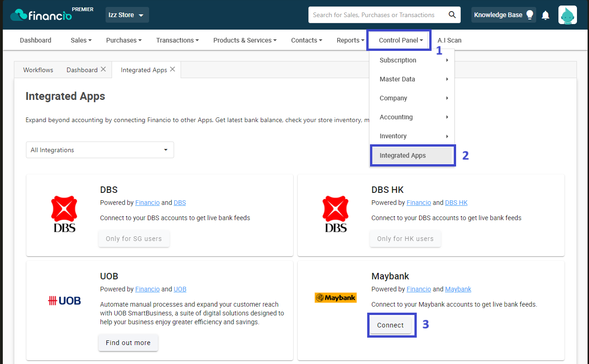
Task: Open the Sales menu
Action: click(81, 40)
